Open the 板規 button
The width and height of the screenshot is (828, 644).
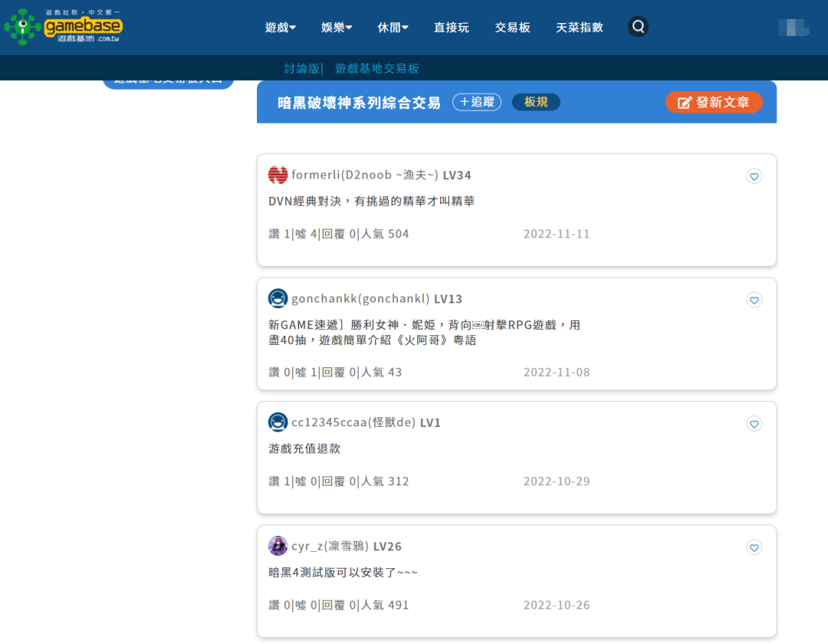coord(536,102)
